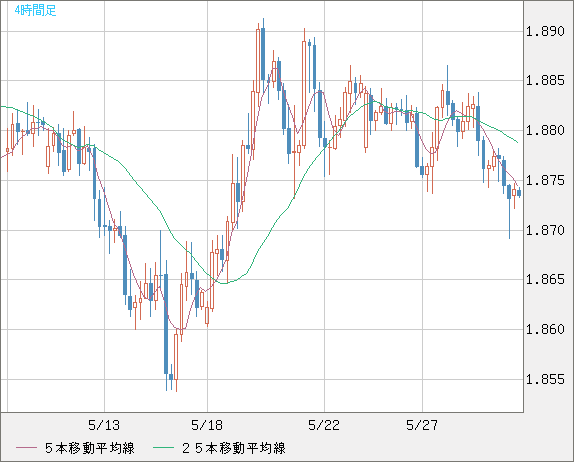Select the 1.880 price axis label

coord(545,130)
